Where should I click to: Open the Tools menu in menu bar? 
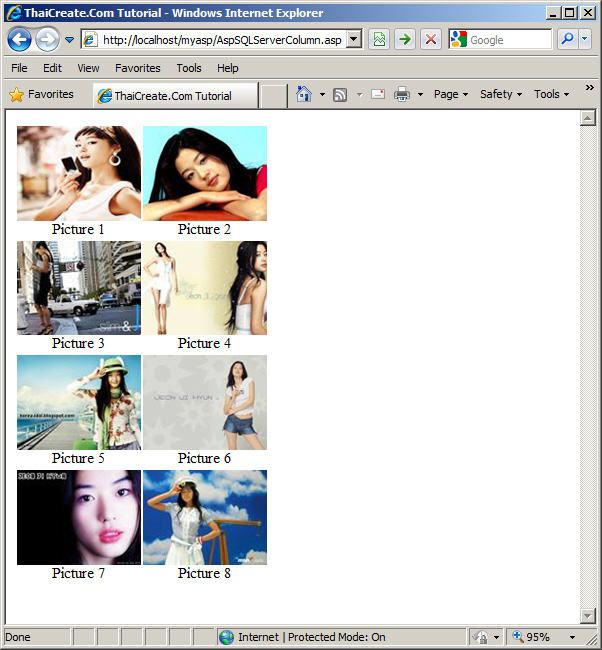click(189, 68)
